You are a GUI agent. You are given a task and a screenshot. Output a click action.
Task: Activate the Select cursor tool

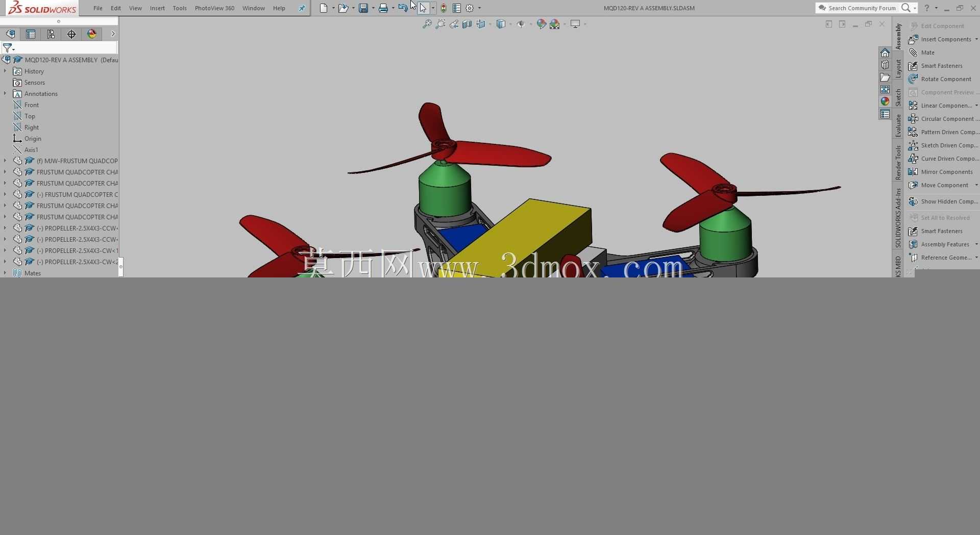423,8
